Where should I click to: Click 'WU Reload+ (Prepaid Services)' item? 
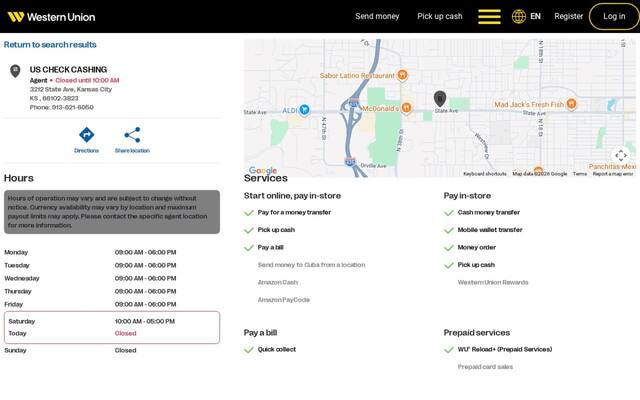pos(505,349)
